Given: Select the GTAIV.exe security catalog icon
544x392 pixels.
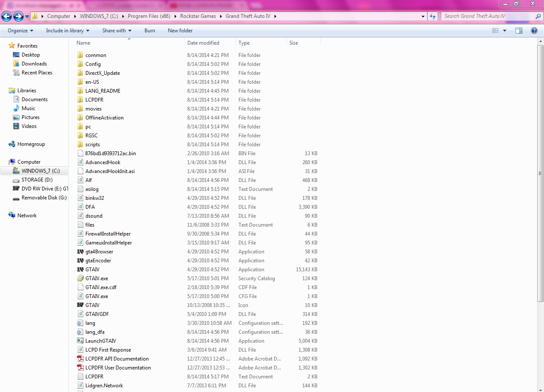Looking at the screenshot, I should 80,278.
